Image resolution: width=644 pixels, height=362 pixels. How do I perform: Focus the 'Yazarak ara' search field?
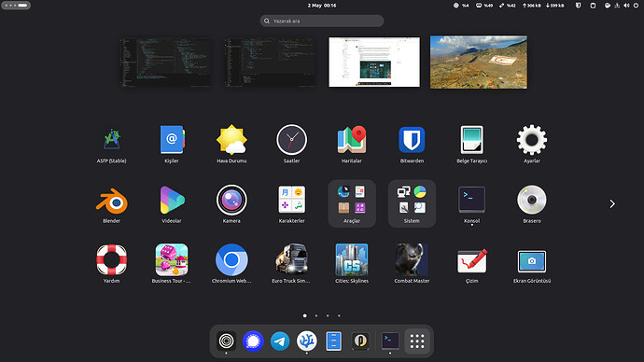pyautogui.click(x=322, y=21)
